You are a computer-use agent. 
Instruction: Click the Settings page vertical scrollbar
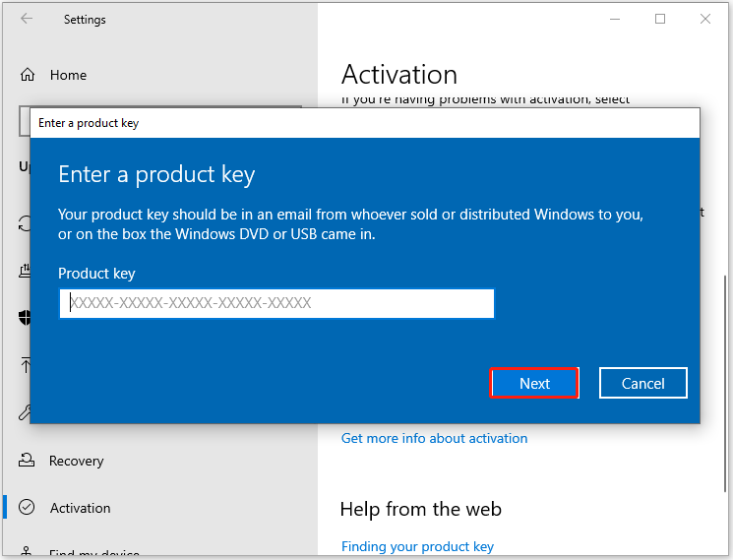pyautogui.click(x=725, y=383)
